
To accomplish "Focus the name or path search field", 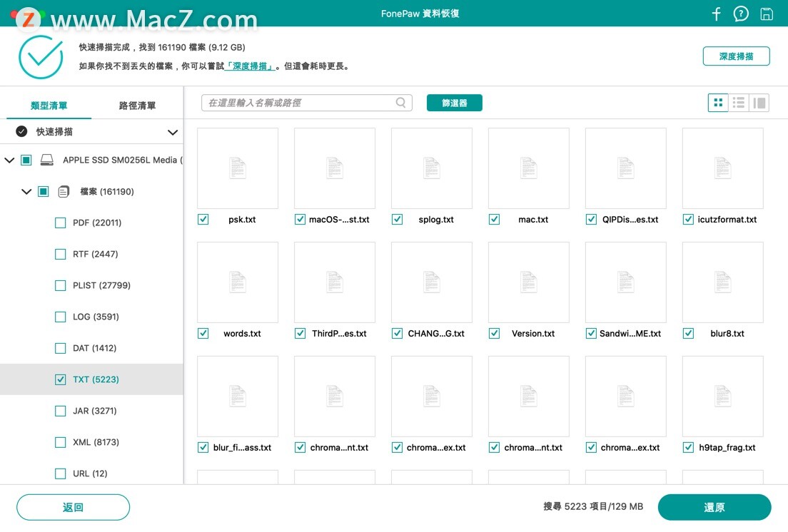I will (x=306, y=103).
